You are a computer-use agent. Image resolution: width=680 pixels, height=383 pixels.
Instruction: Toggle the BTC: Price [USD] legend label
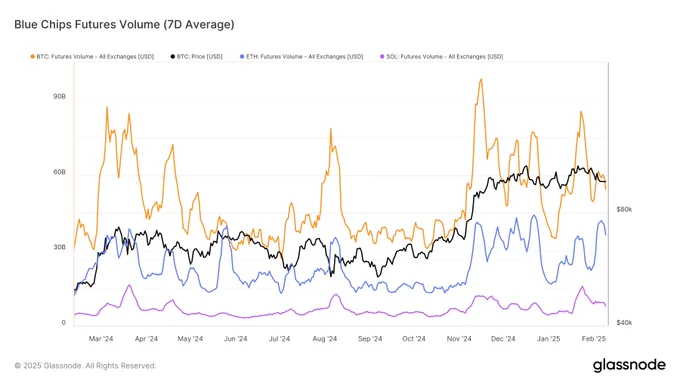click(x=199, y=57)
